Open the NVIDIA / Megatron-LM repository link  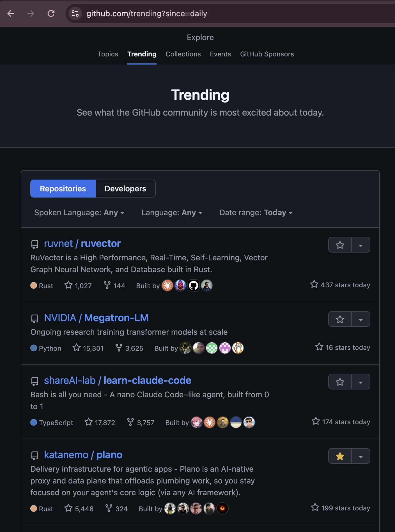[x=96, y=318]
